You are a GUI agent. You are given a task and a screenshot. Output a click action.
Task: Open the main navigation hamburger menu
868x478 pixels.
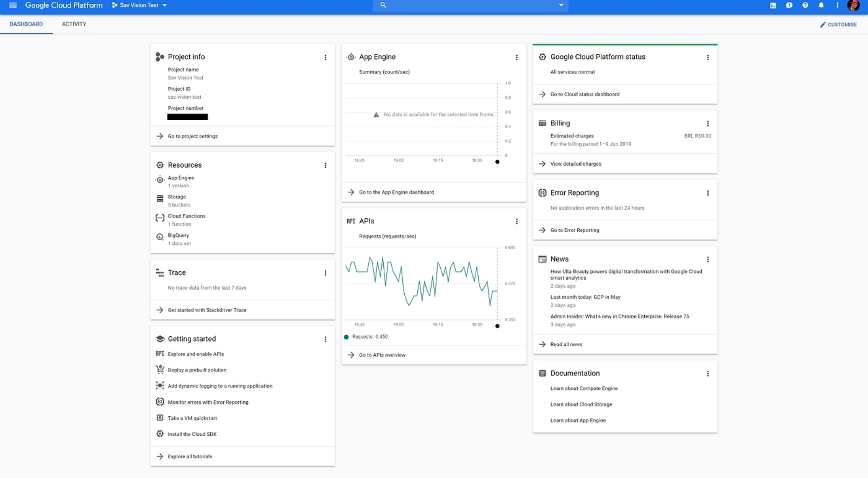(x=13, y=5)
